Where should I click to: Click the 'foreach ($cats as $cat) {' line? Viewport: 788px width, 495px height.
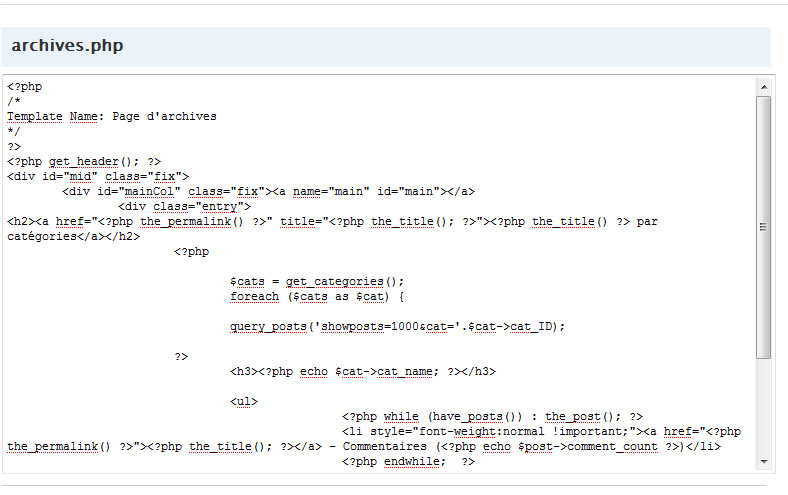click(x=317, y=297)
